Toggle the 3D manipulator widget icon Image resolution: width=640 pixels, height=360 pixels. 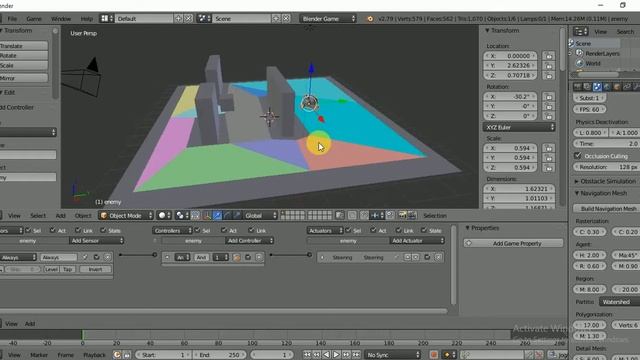point(207,216)
